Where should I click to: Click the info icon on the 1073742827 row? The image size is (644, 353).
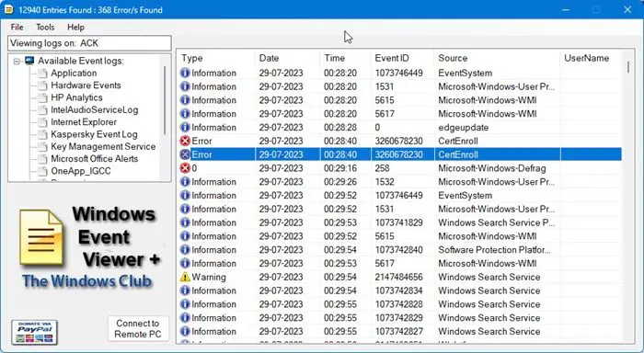[x=185, y=331]
